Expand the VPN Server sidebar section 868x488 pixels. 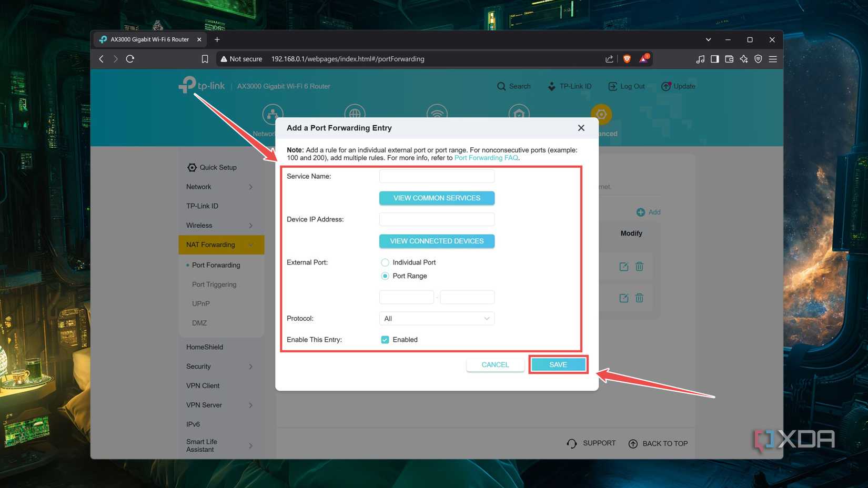(x=251, y=405)
